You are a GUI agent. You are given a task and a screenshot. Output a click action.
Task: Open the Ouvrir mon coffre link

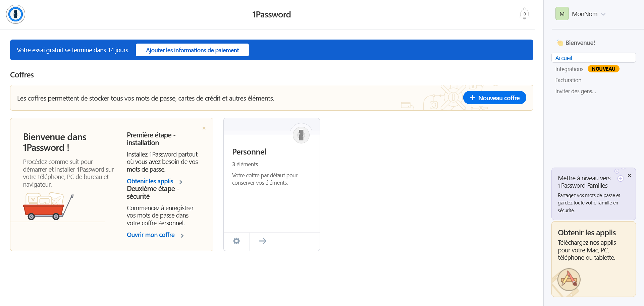151,235
